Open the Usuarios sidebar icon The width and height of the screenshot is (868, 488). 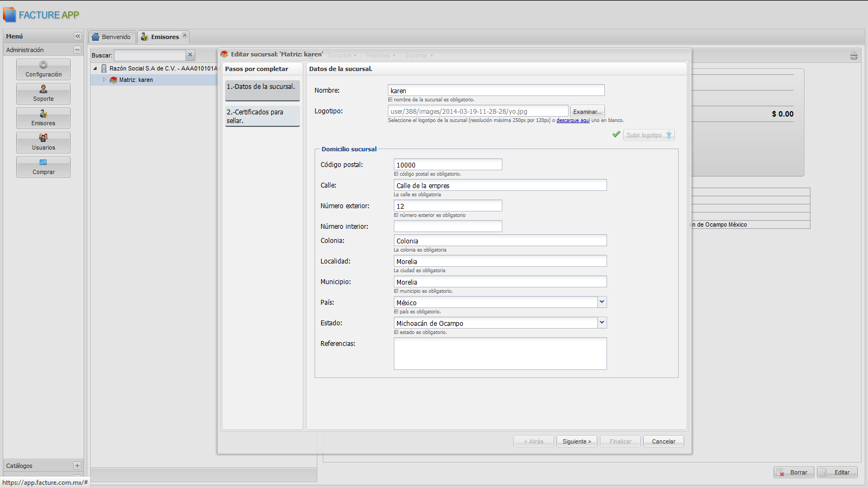(43, 138)
